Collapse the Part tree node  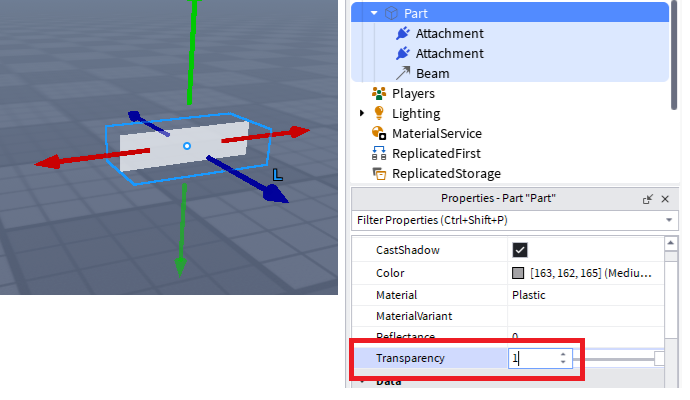(374, 13)
